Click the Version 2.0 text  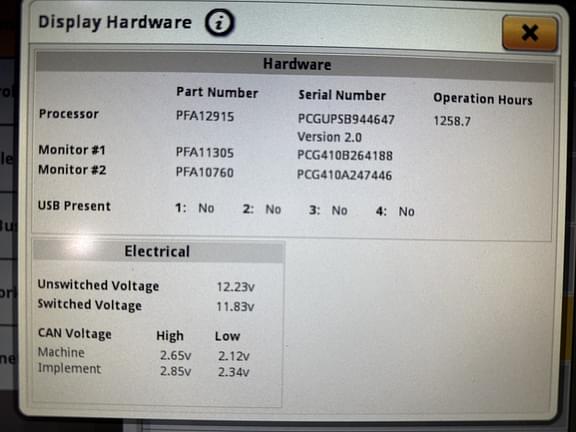click(x=330, y=137)
